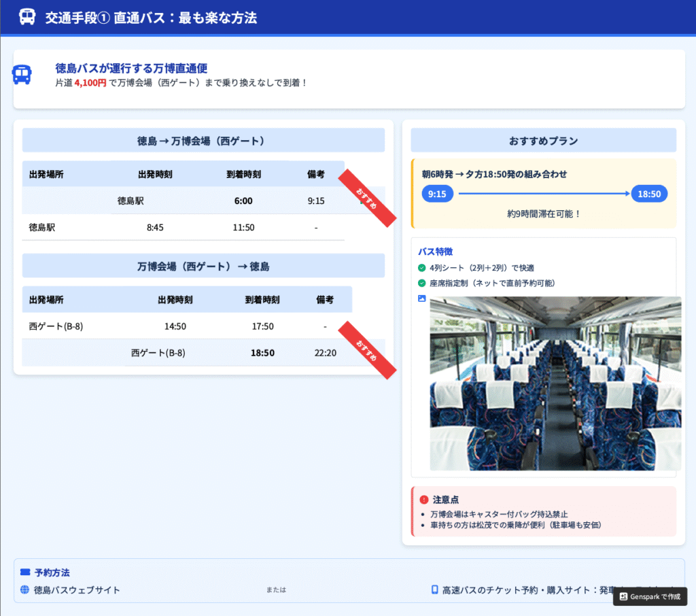The height and width of the screenshot is (616, 696).
Task: Click the 朝6時発→夕方18:50発の組み合わせ text
Action: click(x=495, y=174)
